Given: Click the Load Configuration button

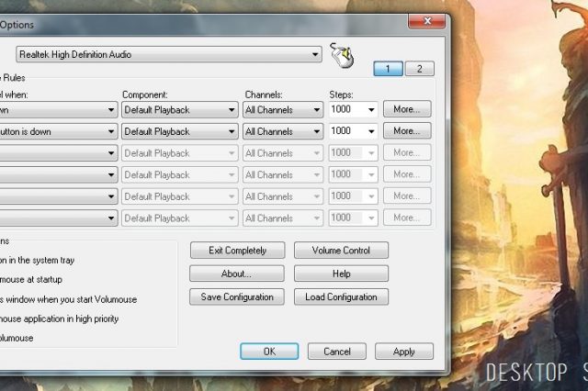Looking at the screenshot, I should pos(341,296).
